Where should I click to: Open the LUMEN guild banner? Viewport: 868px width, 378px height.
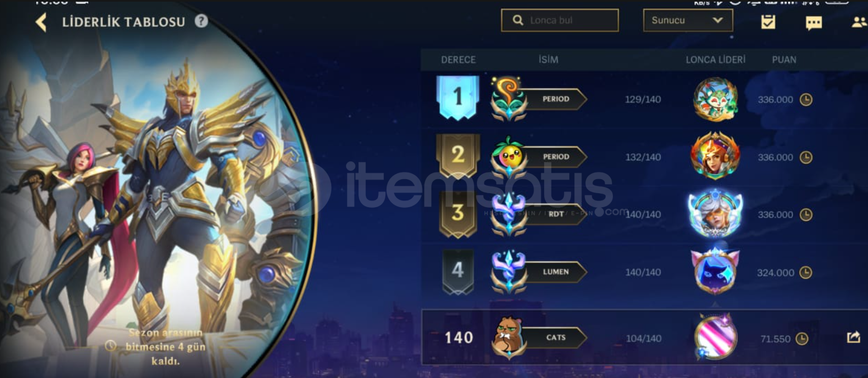pyautogui.click(x=555, y=272)
